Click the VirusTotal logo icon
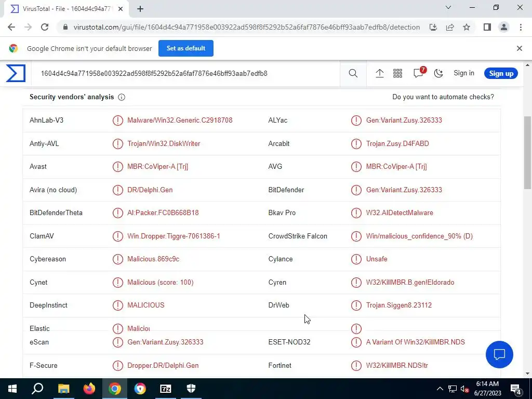Image resolution: width=532 pixels, height=399 pixels. (16, 73)
